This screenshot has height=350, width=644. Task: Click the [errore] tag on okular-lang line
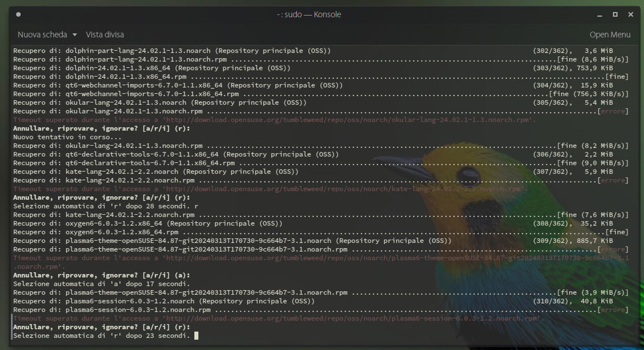[613, 111]
